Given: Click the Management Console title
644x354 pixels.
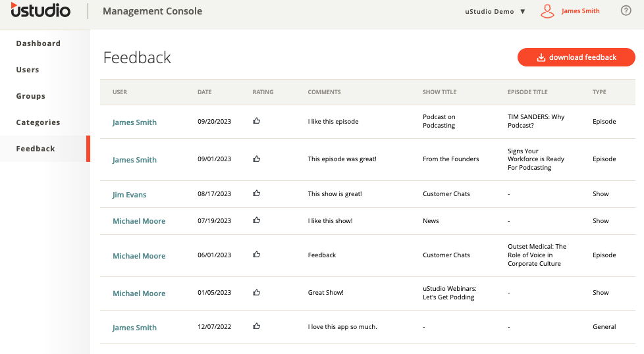Looking at the screenshot, I should [152, 11].
